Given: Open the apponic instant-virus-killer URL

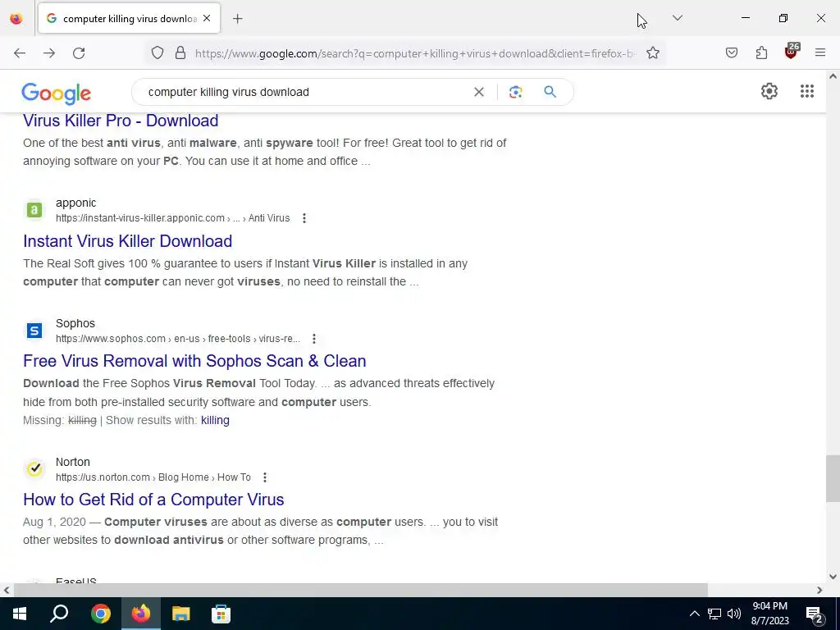Looking at the screenshot, I should pos(172,218).
